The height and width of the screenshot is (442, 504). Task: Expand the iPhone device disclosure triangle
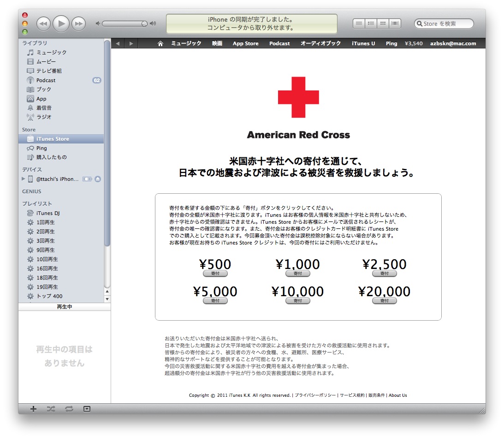pyautogui.click(x=24, y=179)
